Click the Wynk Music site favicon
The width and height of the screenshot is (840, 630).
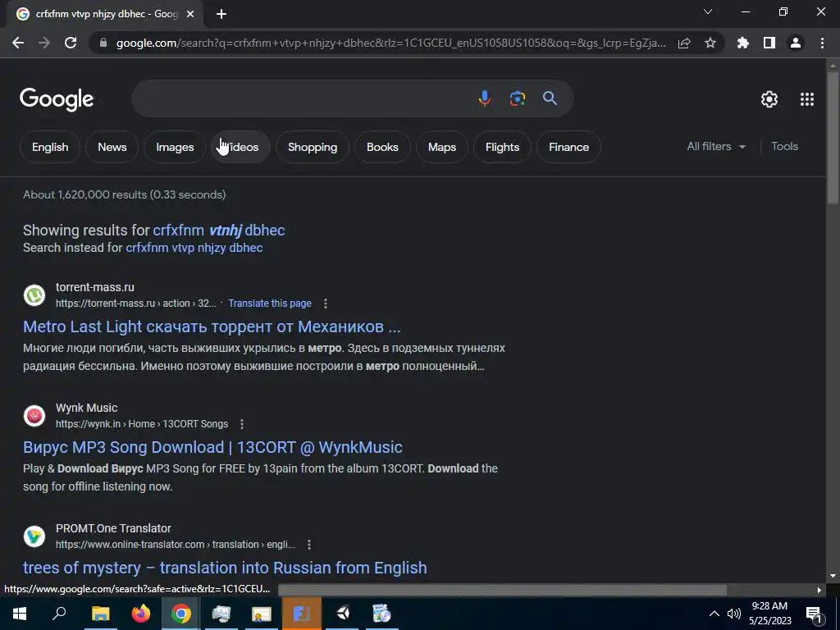pos(34,416)
